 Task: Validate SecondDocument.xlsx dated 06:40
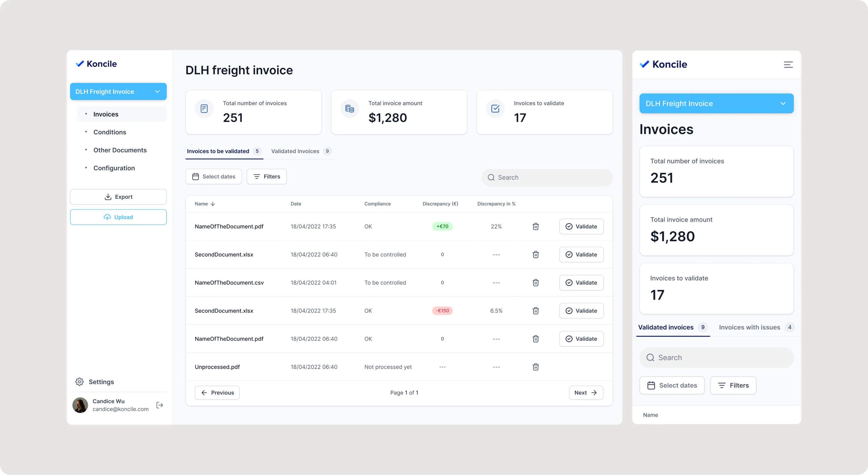pos(581,254)
